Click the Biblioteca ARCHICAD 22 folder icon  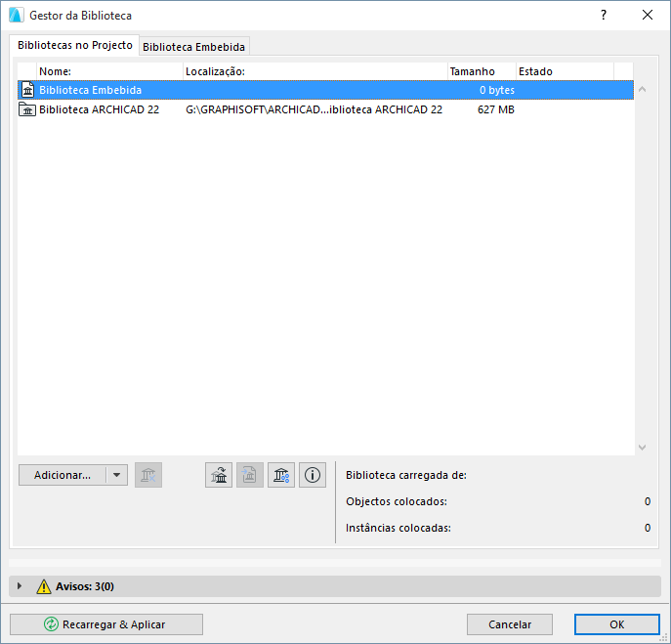27,109
